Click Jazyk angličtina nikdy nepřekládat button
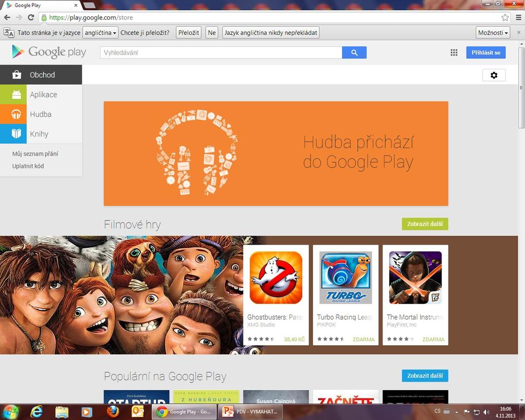 coord(271,33)
